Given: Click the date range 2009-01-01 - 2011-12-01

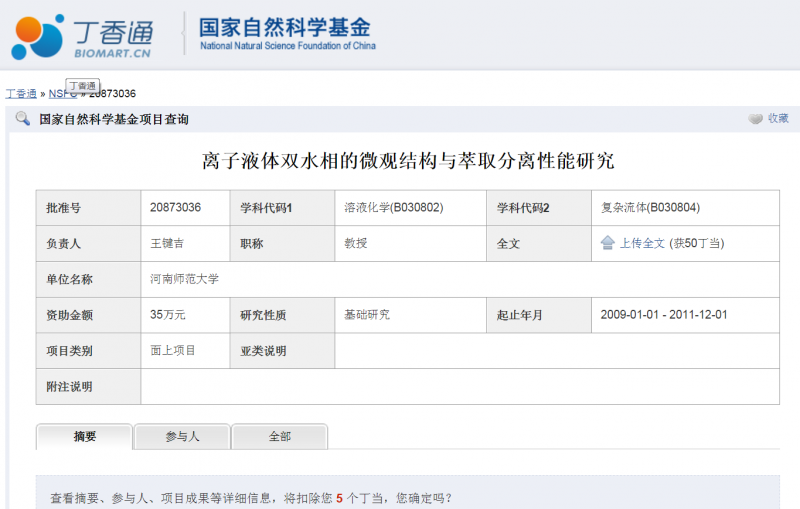Looking at the screenshot, I should coord(664,315).
